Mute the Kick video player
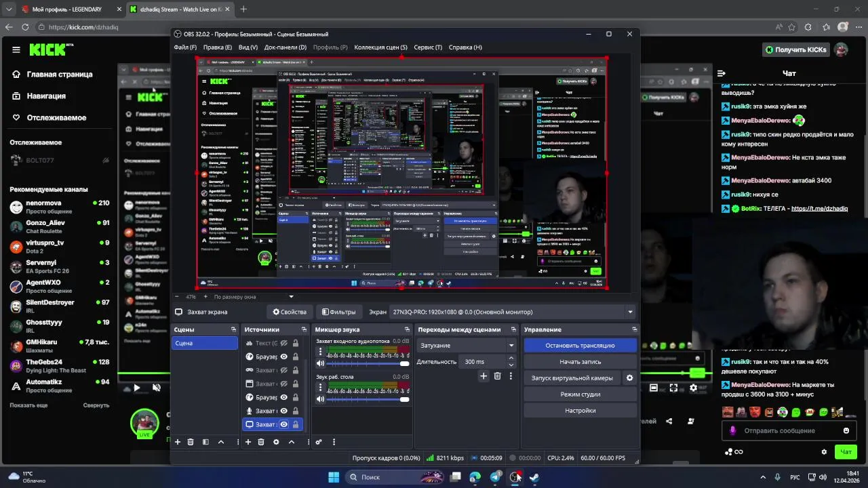 157,388
